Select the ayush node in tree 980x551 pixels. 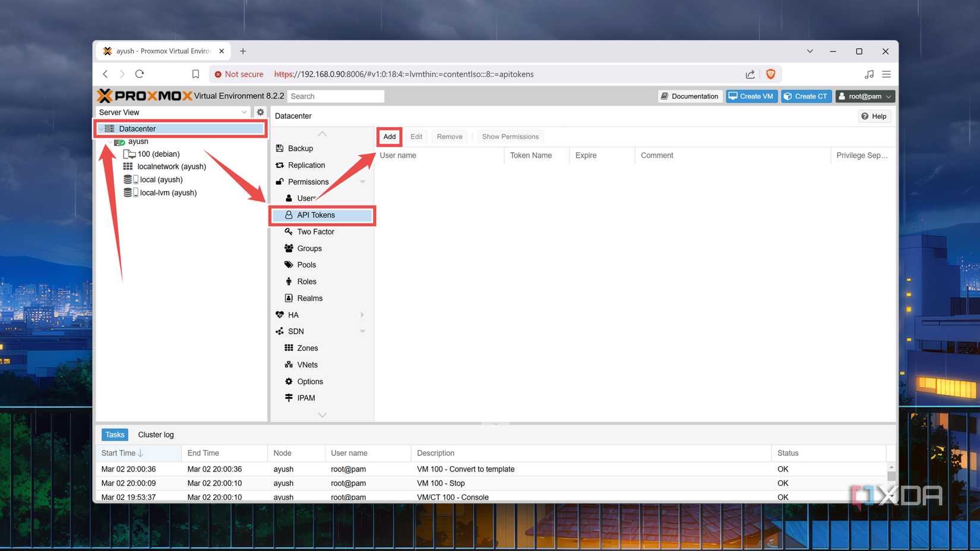pyautogui.click(x=138, y=141)
